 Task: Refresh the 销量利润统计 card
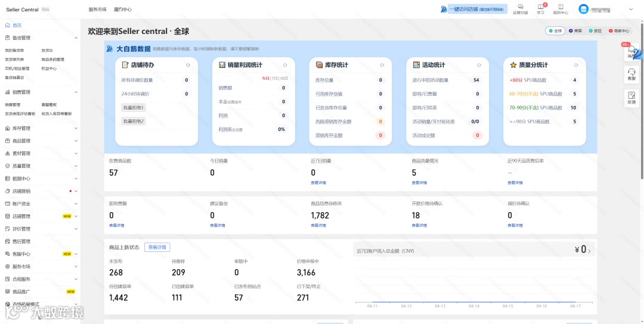[285, 65]
